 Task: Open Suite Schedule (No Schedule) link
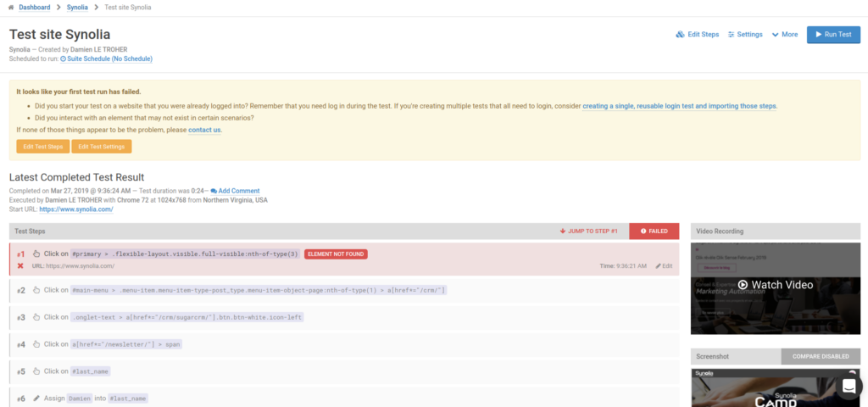pos(106,59)
